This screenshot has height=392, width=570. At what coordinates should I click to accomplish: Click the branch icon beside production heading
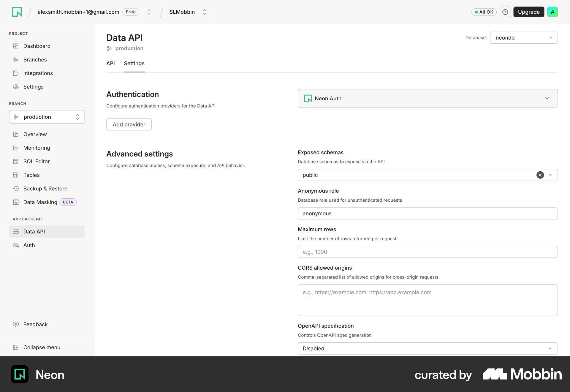coord(109,48)
